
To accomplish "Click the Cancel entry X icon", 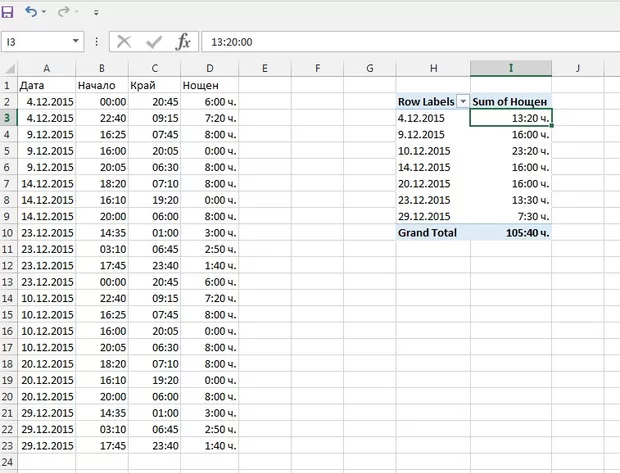I will (124, 41).
